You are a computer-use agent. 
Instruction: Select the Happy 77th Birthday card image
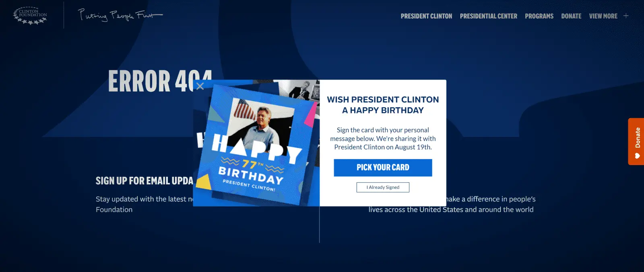256,145
